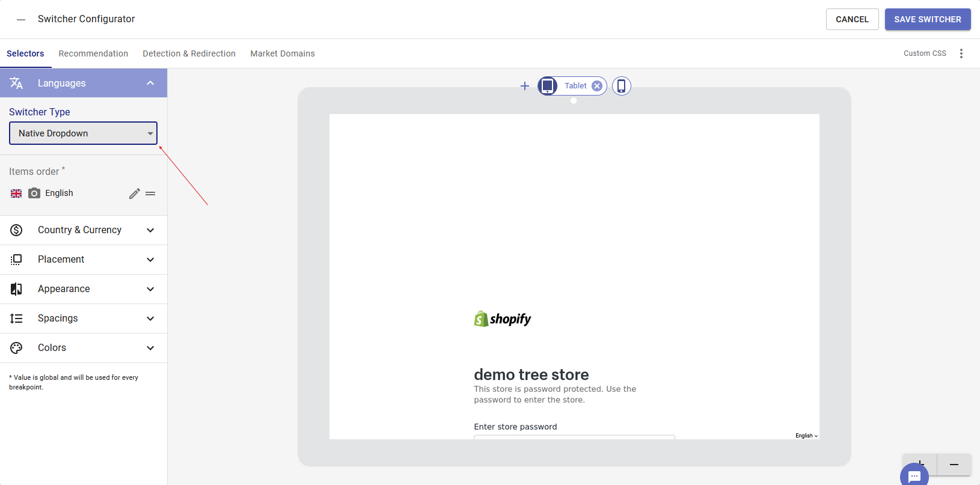Viewport: 980px width, 485px height.
Task: Click the 'Switcher Type' label
Action: click(x=40, y=112)
